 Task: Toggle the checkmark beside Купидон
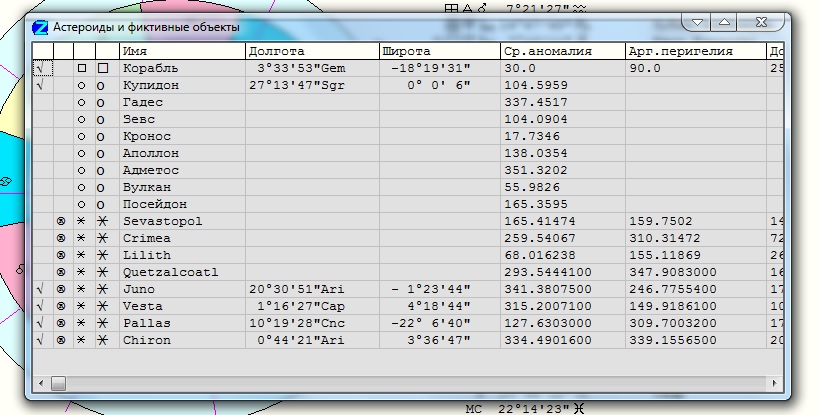point(40,85)
